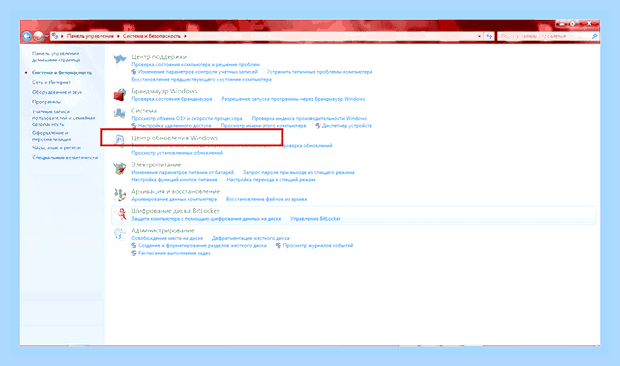Click Просмотр объема ОЗУ и скорости процессора
Screen dimensions: 620x366
[187, 118]
